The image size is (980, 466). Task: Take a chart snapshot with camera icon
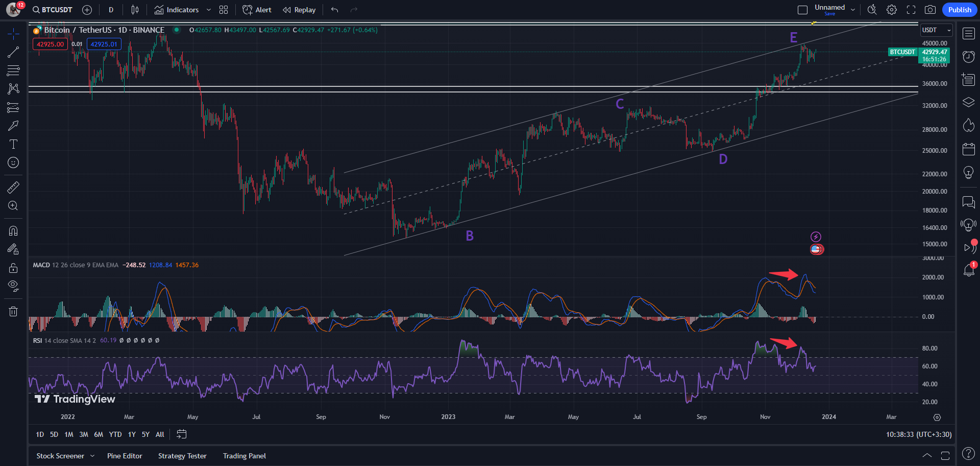(930, 10)
